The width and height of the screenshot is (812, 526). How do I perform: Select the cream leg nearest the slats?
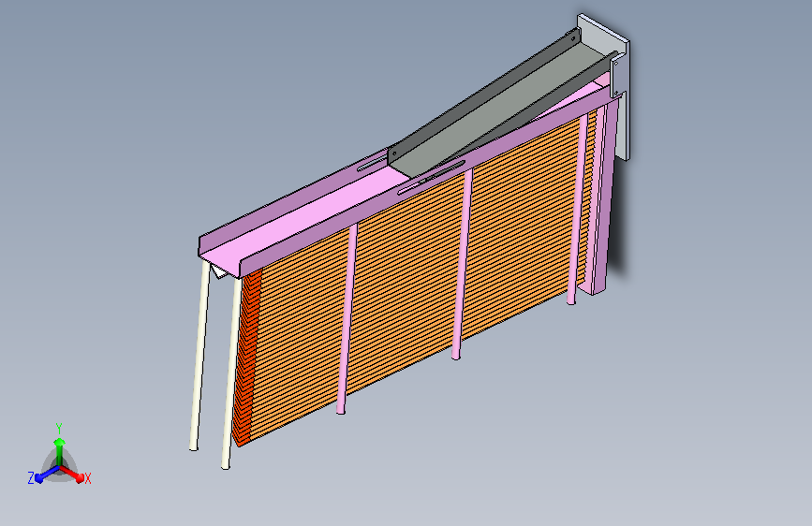click(x=231, y=373)
